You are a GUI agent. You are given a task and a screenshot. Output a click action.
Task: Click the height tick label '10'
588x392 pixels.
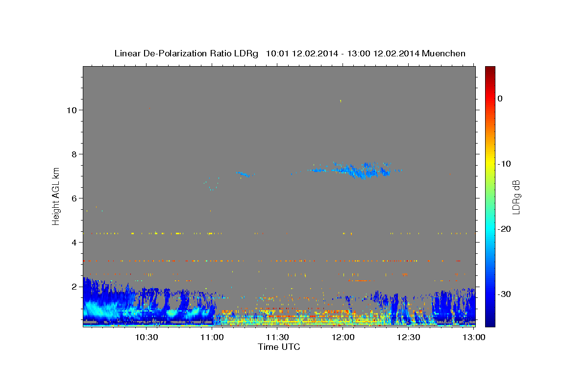[x=72, y=110]
